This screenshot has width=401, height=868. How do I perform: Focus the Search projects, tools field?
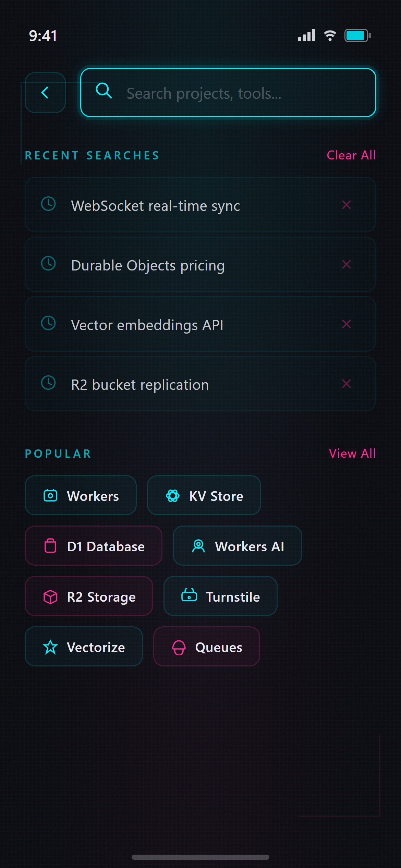(228, 93)
